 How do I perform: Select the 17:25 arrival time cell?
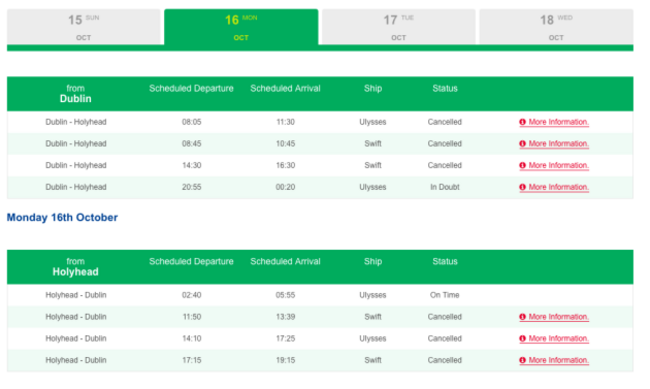(x=285, y=338)
